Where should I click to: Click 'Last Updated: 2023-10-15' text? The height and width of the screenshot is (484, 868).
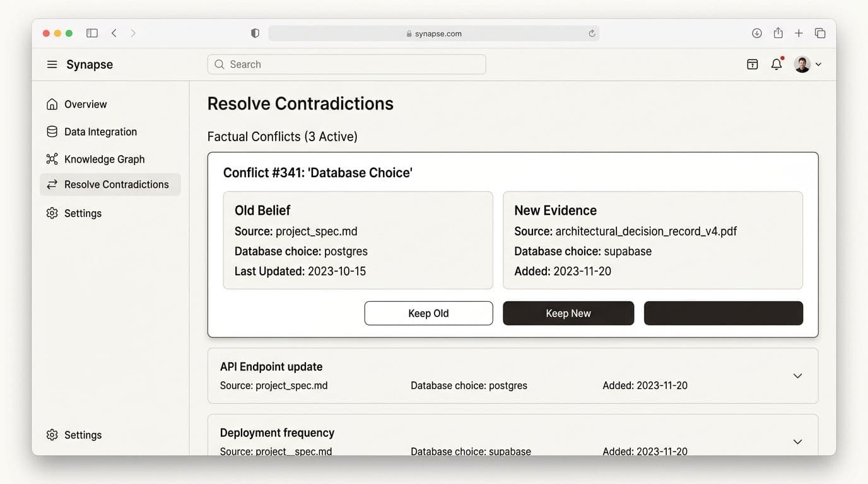point(300,271)
